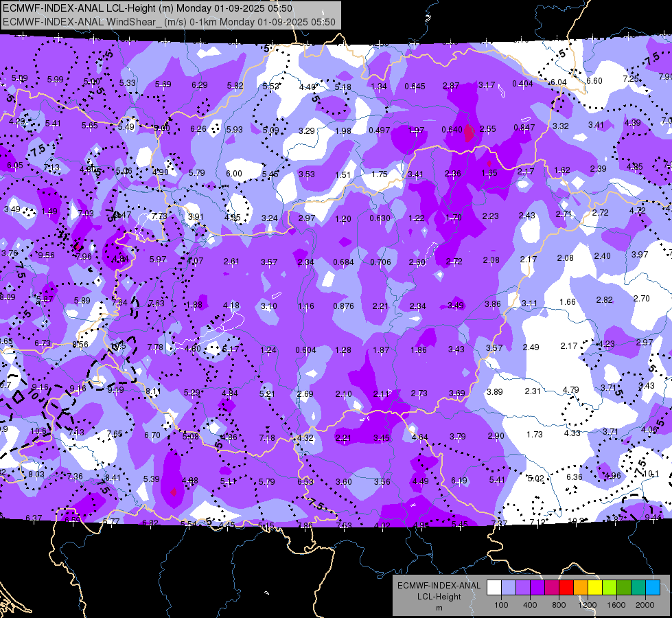The height and width of the screenshot is (618, 672).
Task: Click grid value 1.24
Action: point(268,350)
